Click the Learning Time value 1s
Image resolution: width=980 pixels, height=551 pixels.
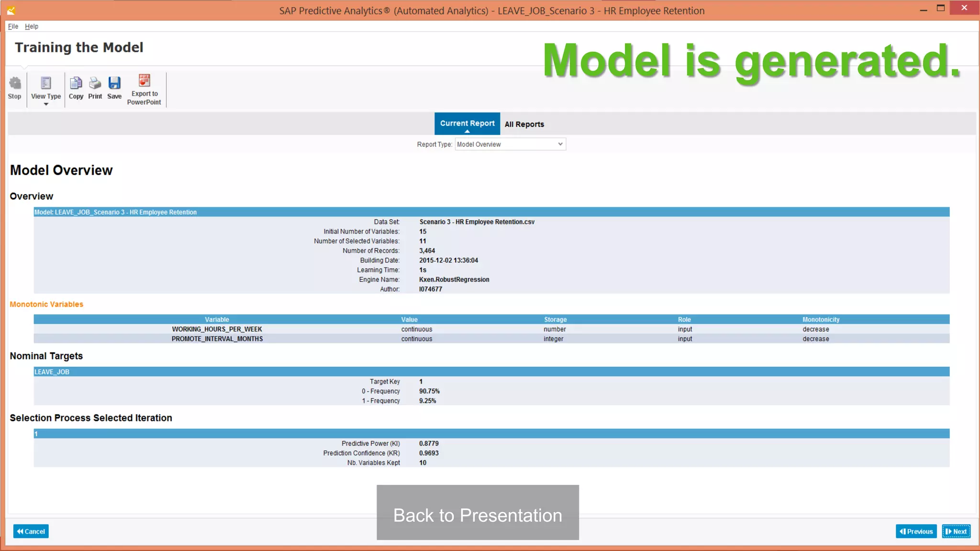pyautogui.click(x=423, y=270)
